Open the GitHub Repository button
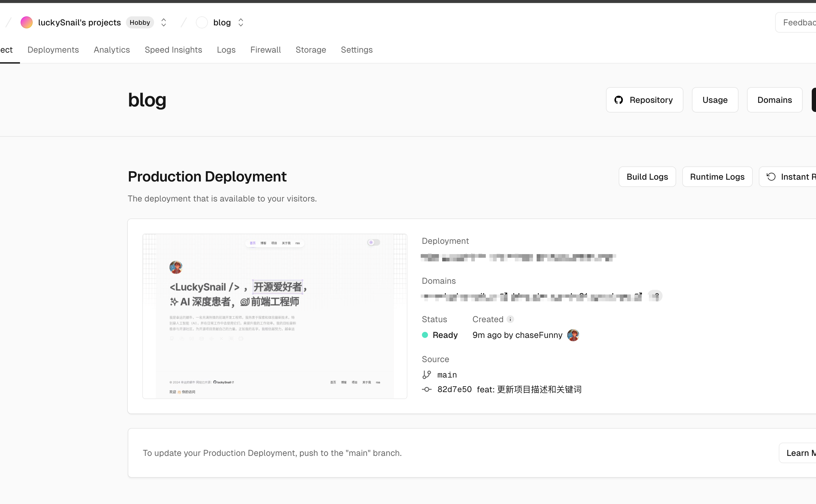Screen dimensions: 816x504 coord(644,100)
